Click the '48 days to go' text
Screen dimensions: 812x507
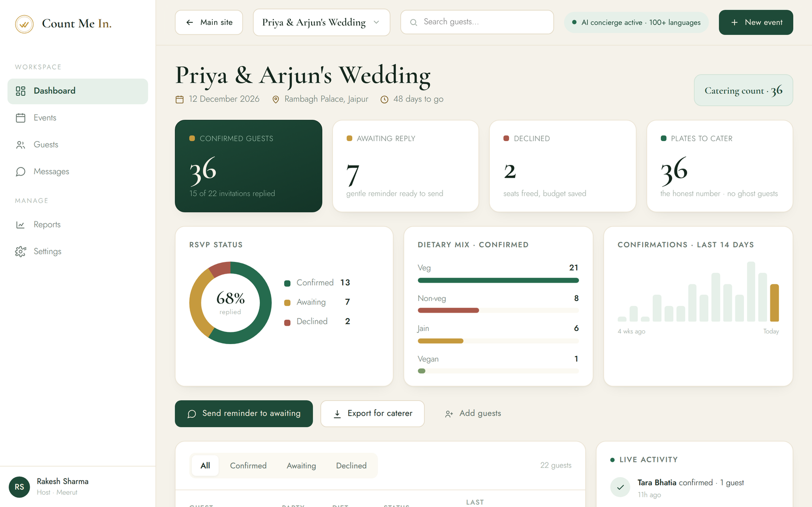(x=418, y=99)
